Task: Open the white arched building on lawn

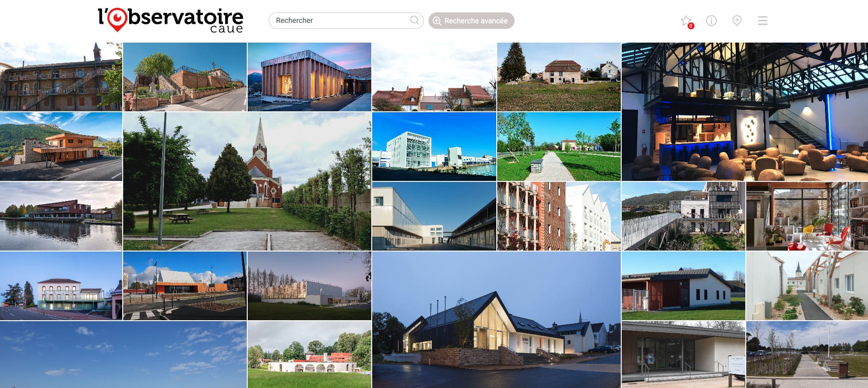Action: [309, 355]
